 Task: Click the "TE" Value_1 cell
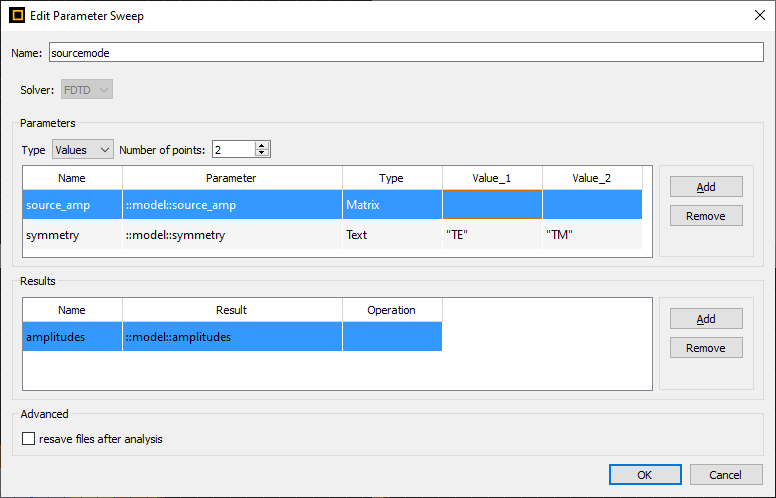coord(492,235)
